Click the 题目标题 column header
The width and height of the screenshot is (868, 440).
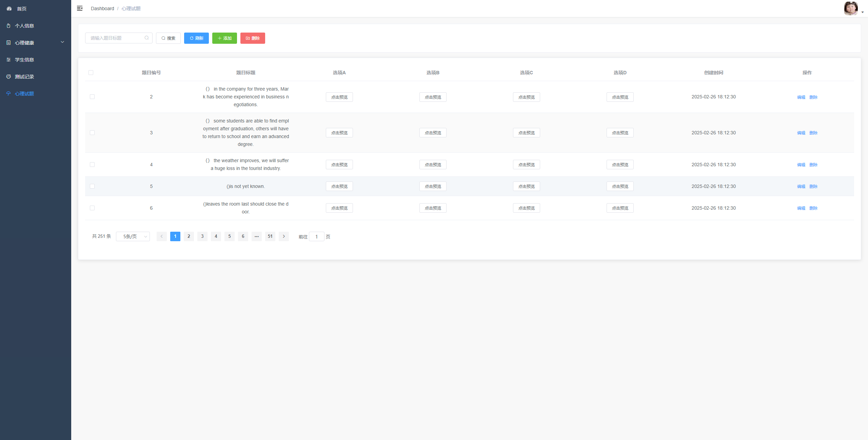point(246,73)
